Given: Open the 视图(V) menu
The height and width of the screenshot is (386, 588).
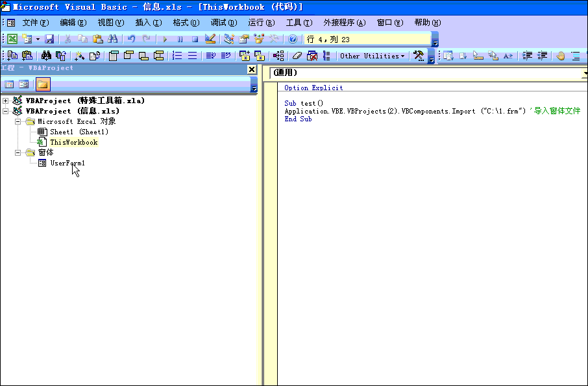Looking at the screenshot, I should [110, 23].
